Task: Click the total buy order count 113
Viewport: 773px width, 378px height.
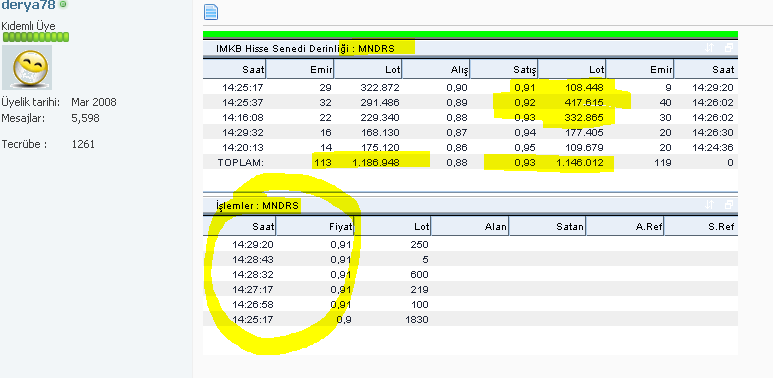Action: click(323, 162)
